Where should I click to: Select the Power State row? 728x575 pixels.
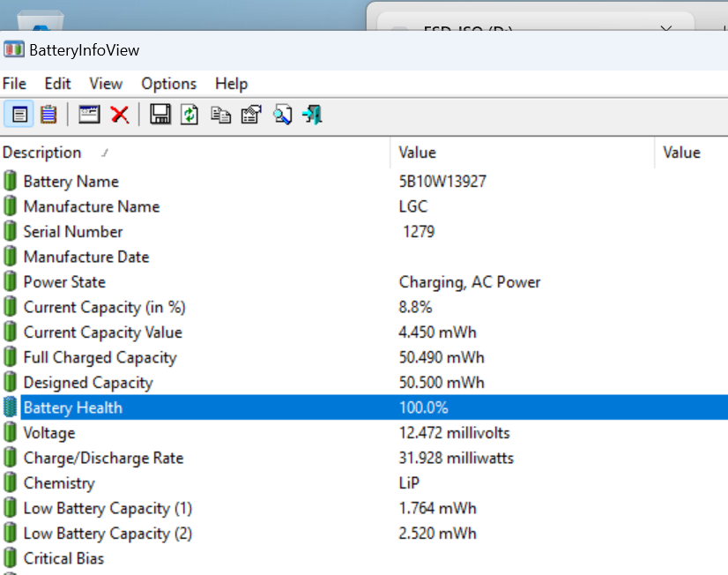click(364, 282)
